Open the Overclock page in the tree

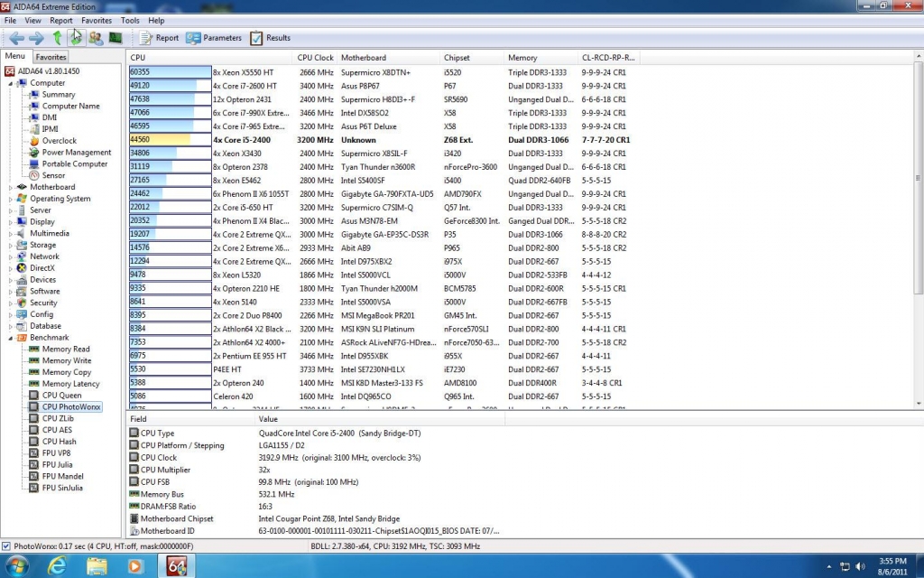coord(59,141)
